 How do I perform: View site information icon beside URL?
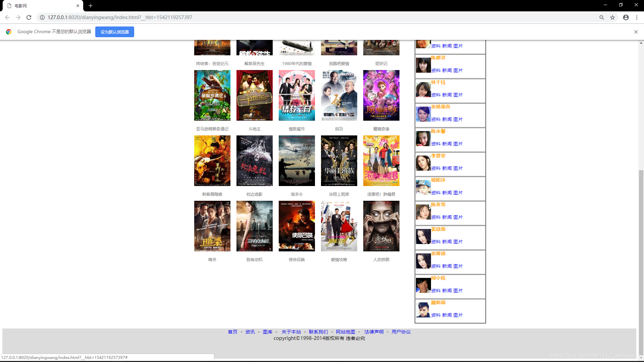point(42,17)
